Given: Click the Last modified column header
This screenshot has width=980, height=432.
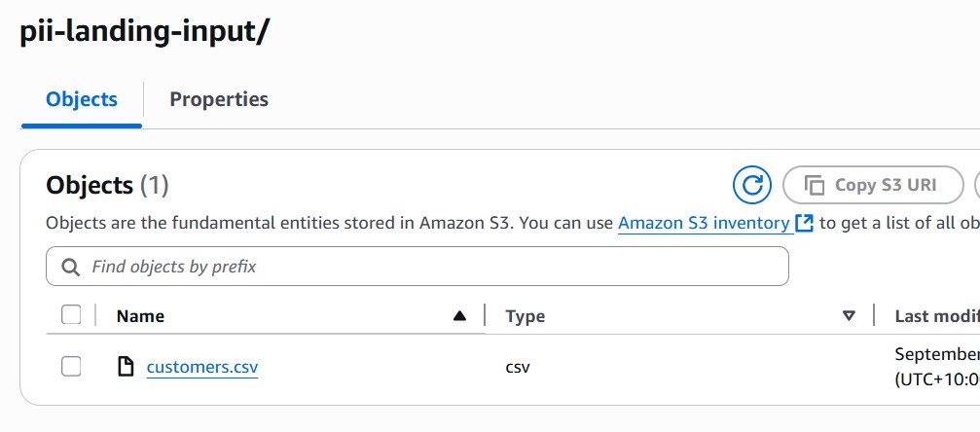Looking at the screenshot, I should 935,315.
